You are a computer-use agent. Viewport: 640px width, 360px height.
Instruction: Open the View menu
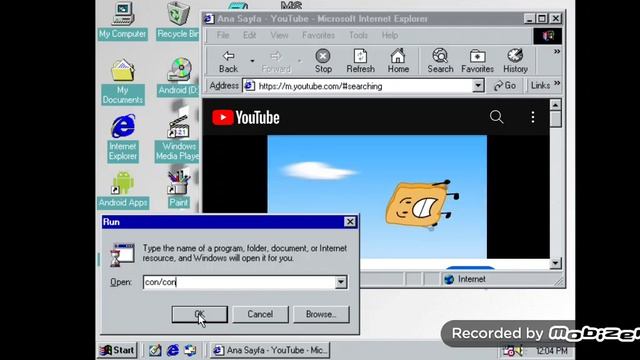279,36
